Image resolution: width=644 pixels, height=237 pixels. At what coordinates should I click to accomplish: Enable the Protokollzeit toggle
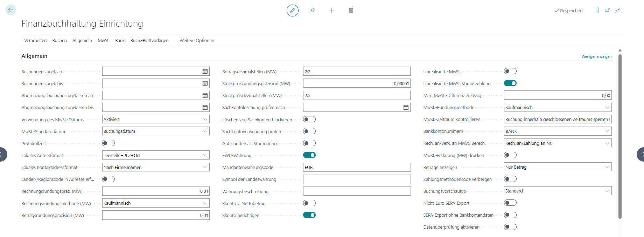tap(108, 143)
